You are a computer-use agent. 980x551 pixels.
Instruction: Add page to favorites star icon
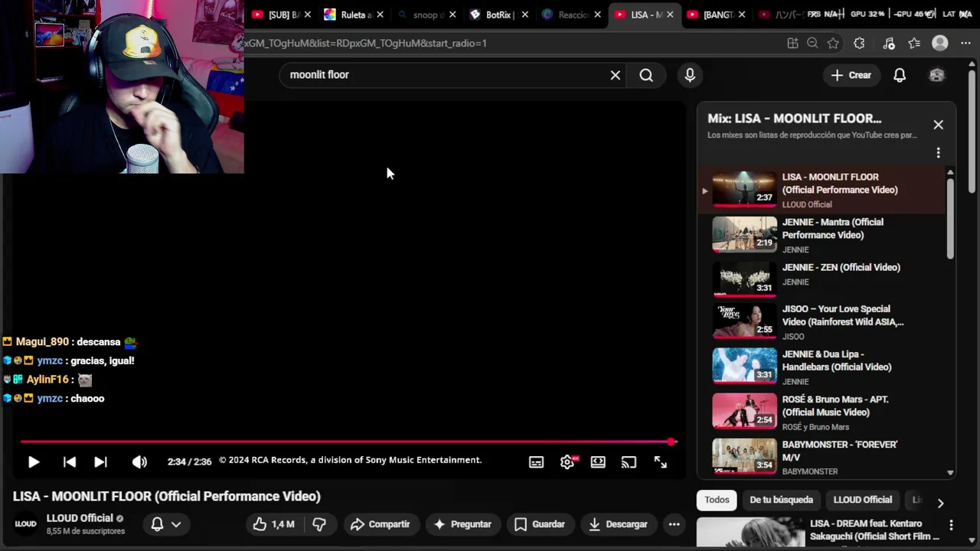pos(833,44)
